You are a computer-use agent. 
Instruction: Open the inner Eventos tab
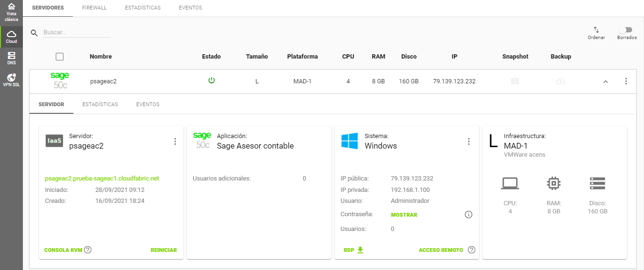(x=148, y=104)
